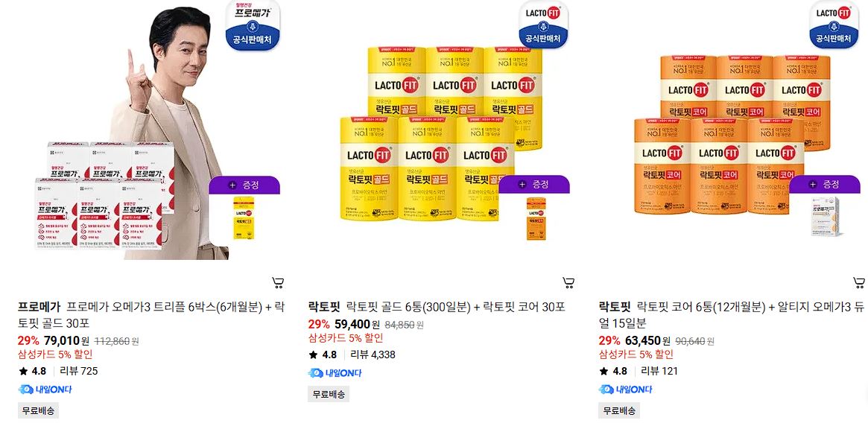Click 내일ON다 delivery icon under 프로메가
This screenshot has width=868, height=426.
(45, 390)
